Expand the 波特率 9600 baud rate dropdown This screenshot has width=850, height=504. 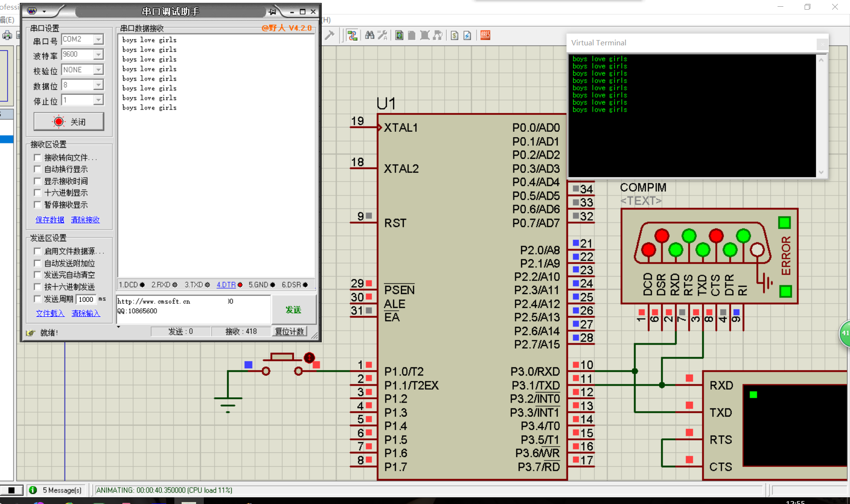click(98, 55)
